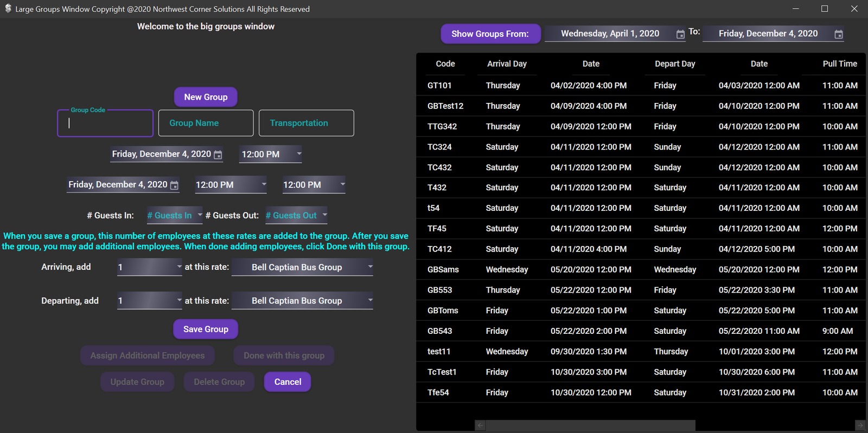Expand the # Guests In dropdown
Image resolution: width=868 pixels, height=433 pixels.
click(x=200, y=215)
